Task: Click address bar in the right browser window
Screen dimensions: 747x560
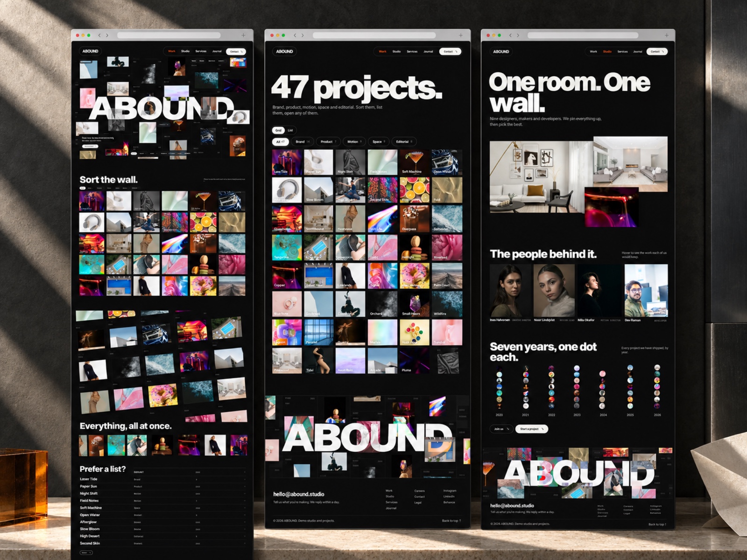Action: (x=583, y=35)
